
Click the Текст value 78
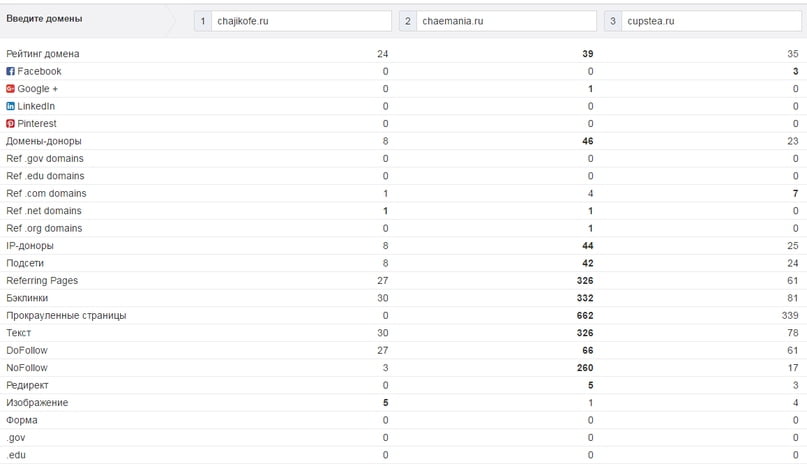pyautogui.click(x=793, y=333)
